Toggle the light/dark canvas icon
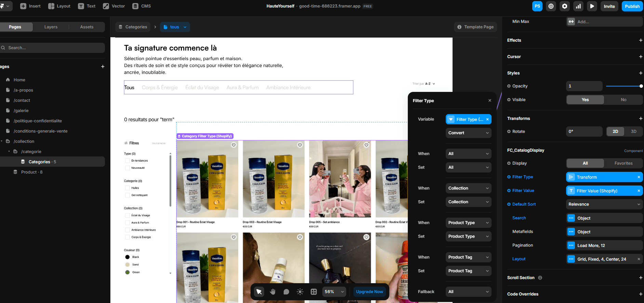Viewport: 644px width, 303px height. [x=300, y=292]
